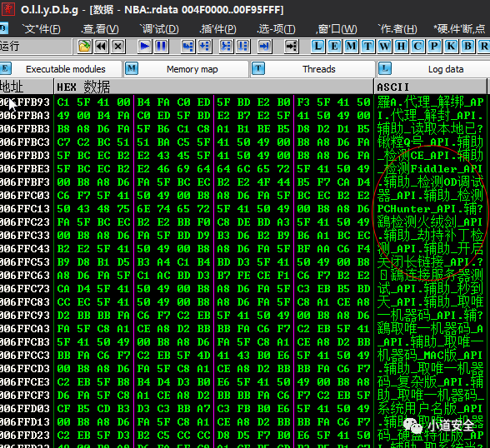Click the OllyDbg icon in title bar

[x=8, y=8]
